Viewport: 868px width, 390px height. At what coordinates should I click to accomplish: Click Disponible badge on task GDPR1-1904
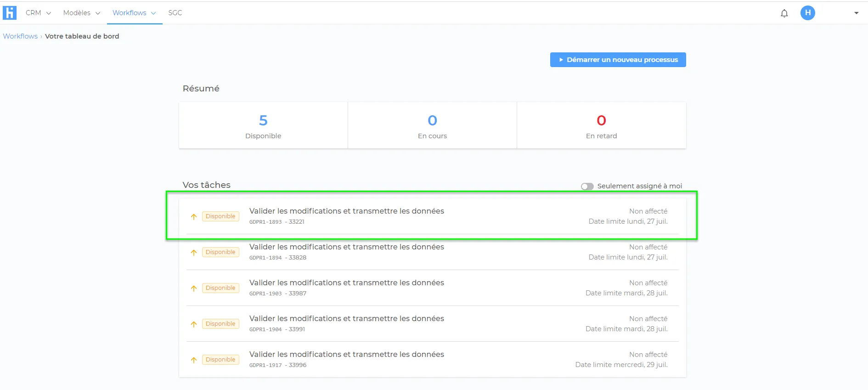[220, 324]
